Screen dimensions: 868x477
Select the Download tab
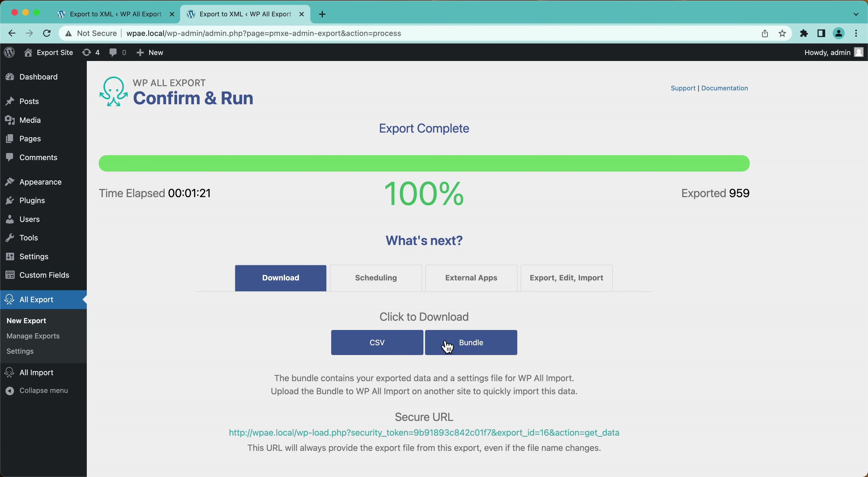click(280, 278)
